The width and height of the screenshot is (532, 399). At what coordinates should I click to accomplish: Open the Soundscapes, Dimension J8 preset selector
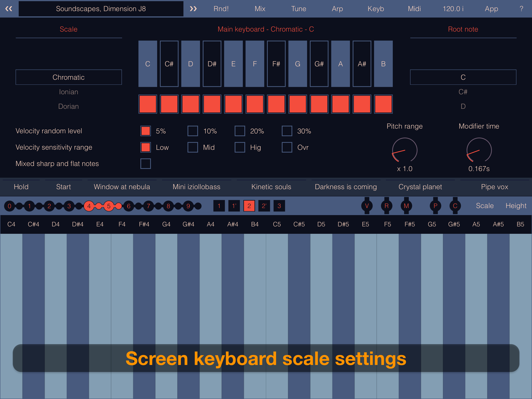[101, 9]
